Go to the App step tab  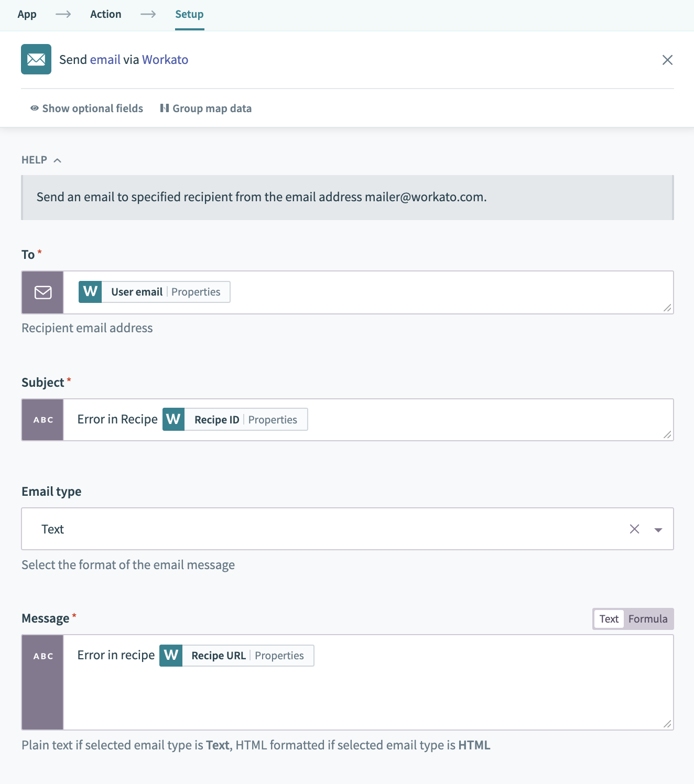point(27,14)
